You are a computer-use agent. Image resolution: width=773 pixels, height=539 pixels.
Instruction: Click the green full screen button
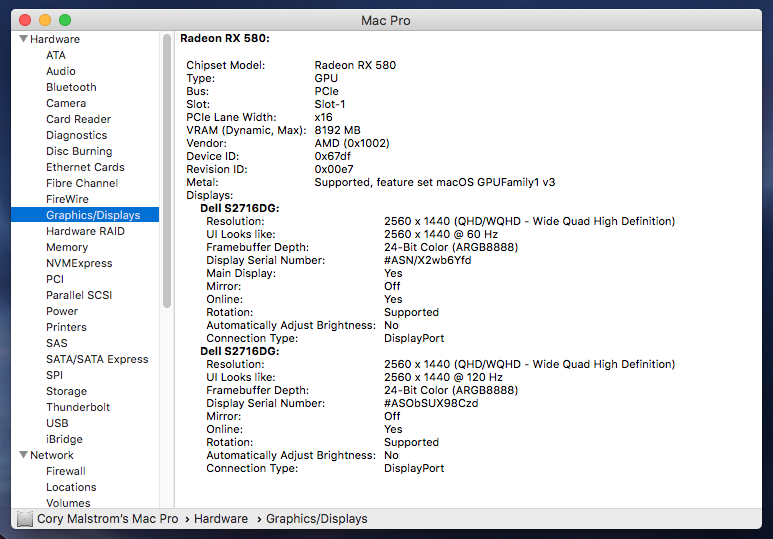(65, 20)
